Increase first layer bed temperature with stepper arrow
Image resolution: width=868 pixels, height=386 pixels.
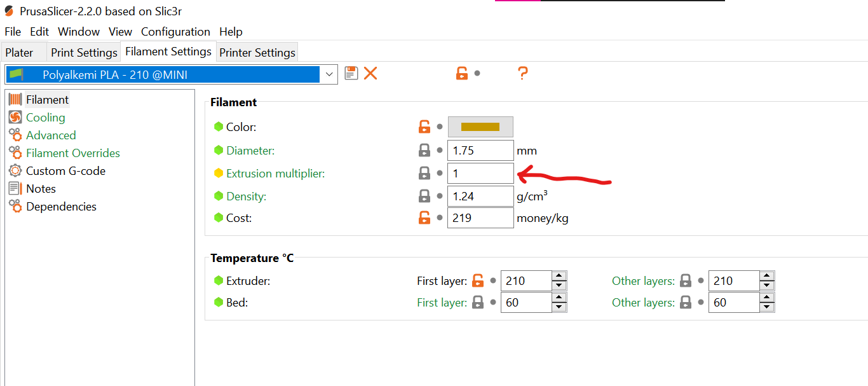click(558, 298)
